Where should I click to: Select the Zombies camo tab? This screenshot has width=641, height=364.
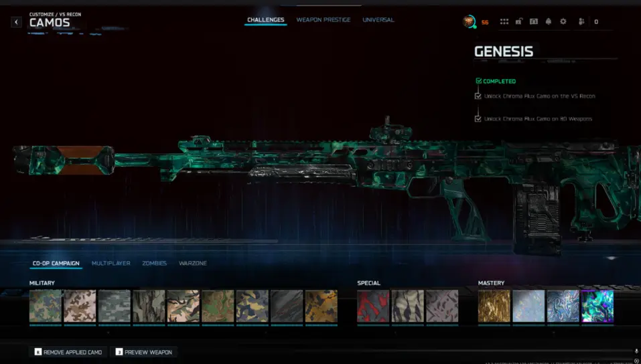(x=154, y=264)
